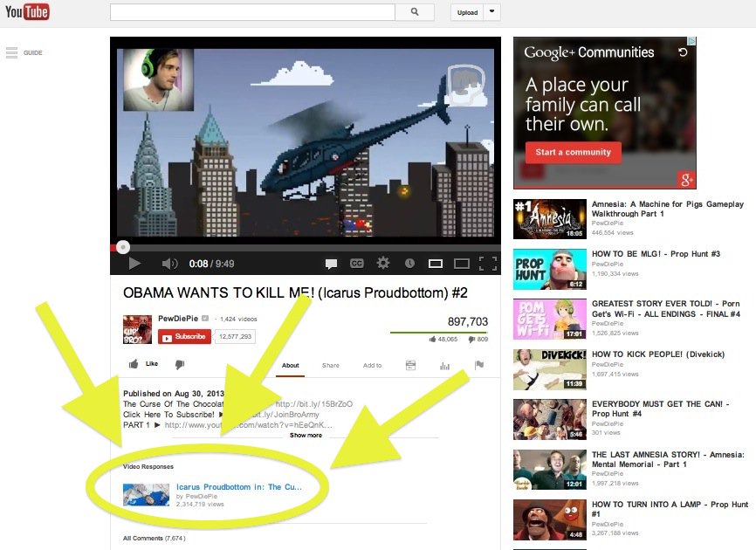Image resolution: width=756 pixels, height=550 pixels.
Task: Toggle closed captions CC button
Action: [356, 263]
